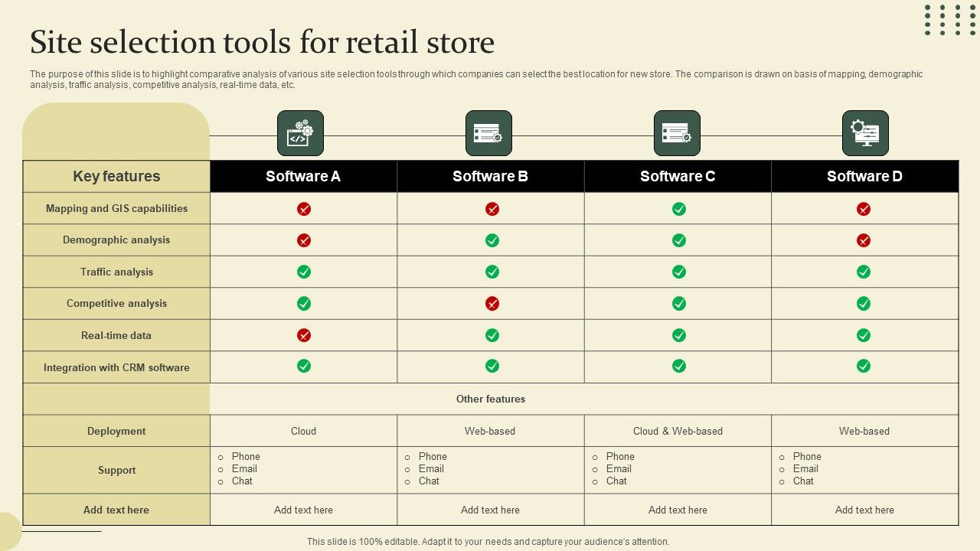Click green check for Software C Competitive analysis
Image resolution: width=980 pixels, height=551 pixels.
679,304
